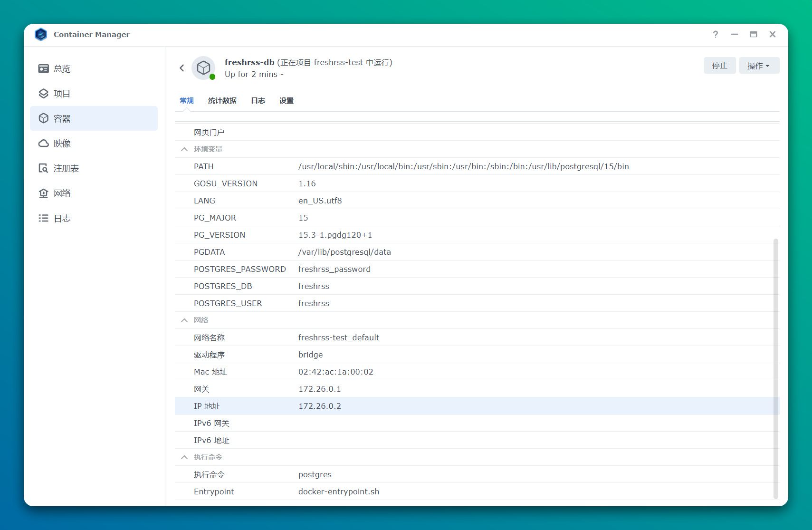This screenshot has width=812, height=530.
Task: Open the 注册表 registry search icon
Action: (44, 168)
